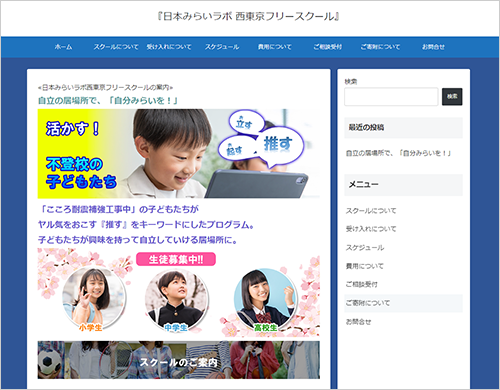The image size is (500, 390).
Task: Open recent post 自立の居場所で、「自分みらいを！」 in sidebar
Action: click(398, 153)
